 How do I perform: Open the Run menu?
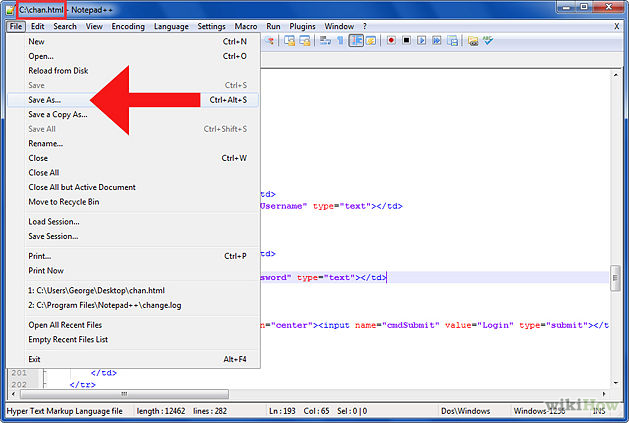(x=273, y=26)
